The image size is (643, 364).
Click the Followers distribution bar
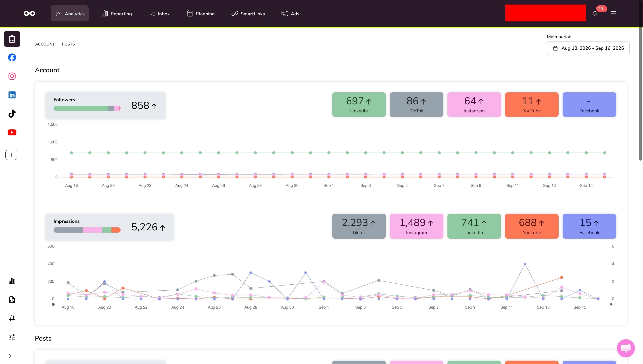pyautogui.click(x=87, y=108)
